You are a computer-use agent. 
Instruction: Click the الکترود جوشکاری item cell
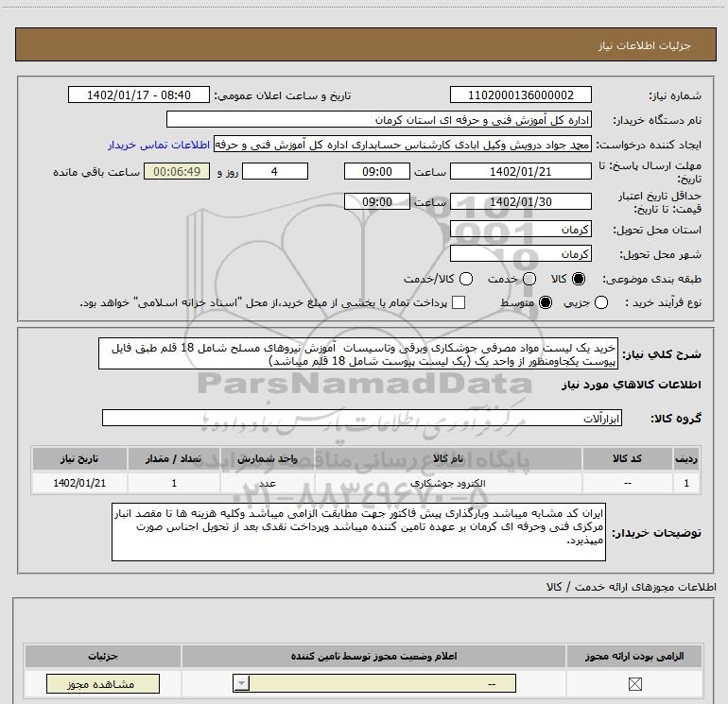point(448,483)
